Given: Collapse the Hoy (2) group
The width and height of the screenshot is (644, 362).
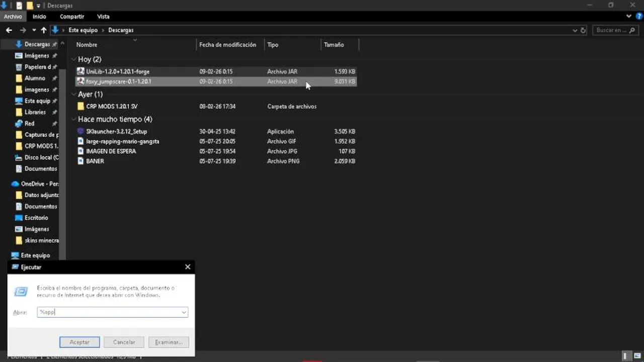Looking at the screenshot, I should coord(74,59).
